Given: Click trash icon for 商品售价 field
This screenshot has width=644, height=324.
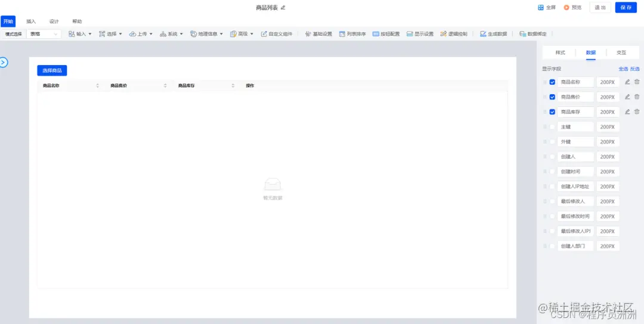Looking at the screenshot, I should (x=637, y=97).
